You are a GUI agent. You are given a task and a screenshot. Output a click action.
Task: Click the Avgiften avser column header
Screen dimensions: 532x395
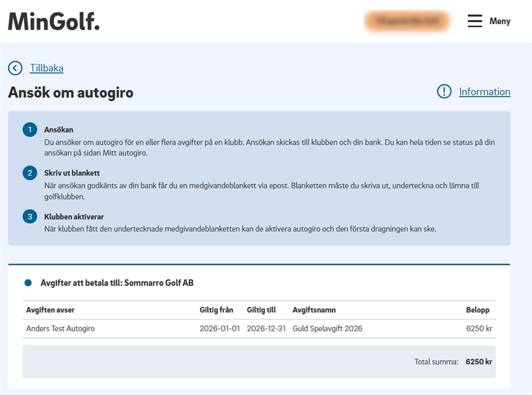click(50, 310)
